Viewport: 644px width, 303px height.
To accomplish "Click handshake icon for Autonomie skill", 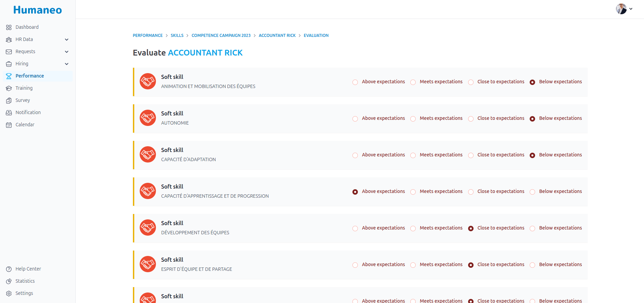I will (x=148, y=118).
